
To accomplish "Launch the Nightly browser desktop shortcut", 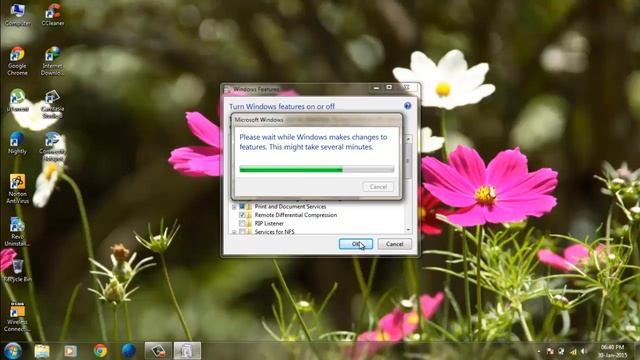I will click(18, 143).
